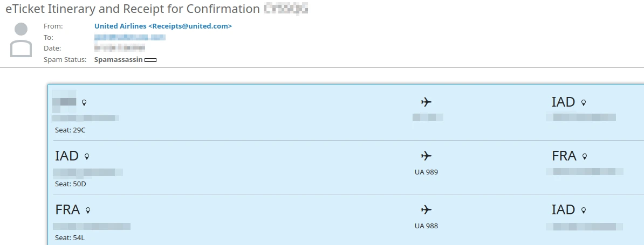Click the sender avatar silhouette icon
The height and width of the screenshot is (245, 644).
click(x=21, y=40)
